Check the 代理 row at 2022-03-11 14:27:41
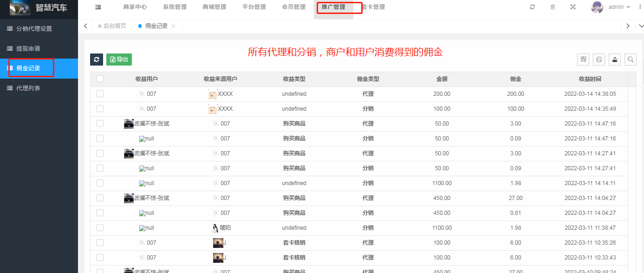The height and width of the screenshot is (273, 644). 100,153
